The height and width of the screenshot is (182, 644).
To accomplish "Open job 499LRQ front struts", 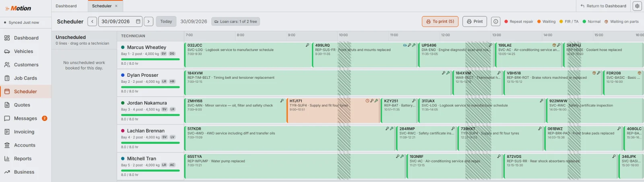I will [x=365, y=55].
